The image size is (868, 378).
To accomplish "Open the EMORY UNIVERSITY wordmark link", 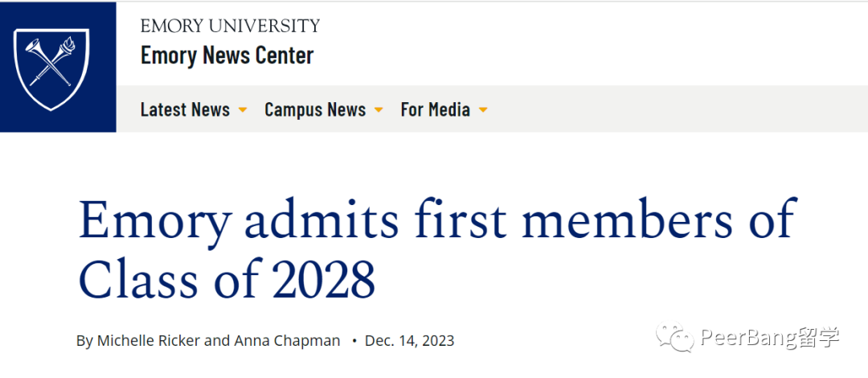I will (x=231, y=26).
